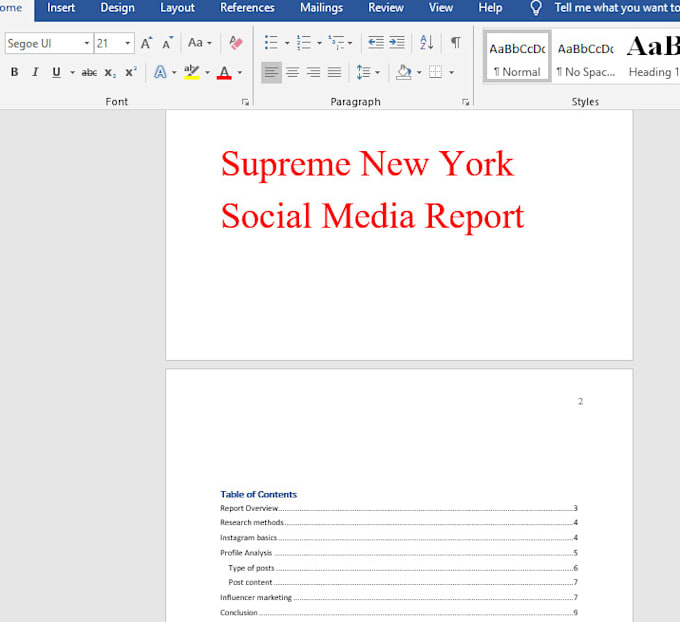Image resolution: width=680 pixels, height=622 pixels.
Task: Expand the line spacing dropdown arrow
Action: [x=377, y=72]
